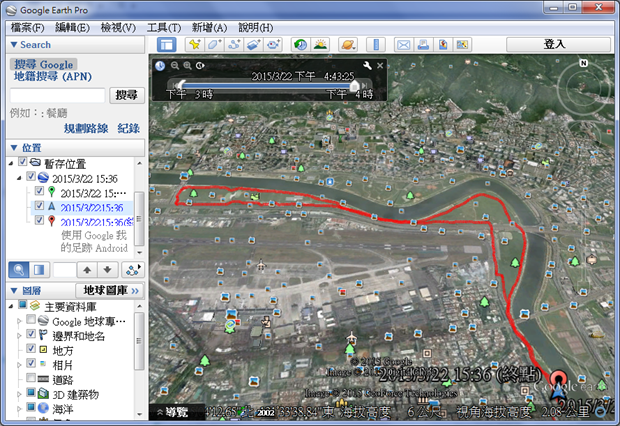The width and height of the screenshot is (620, 426).
Task: Add an image overlay toolbar icon
Action: click(x=253, y=45)
